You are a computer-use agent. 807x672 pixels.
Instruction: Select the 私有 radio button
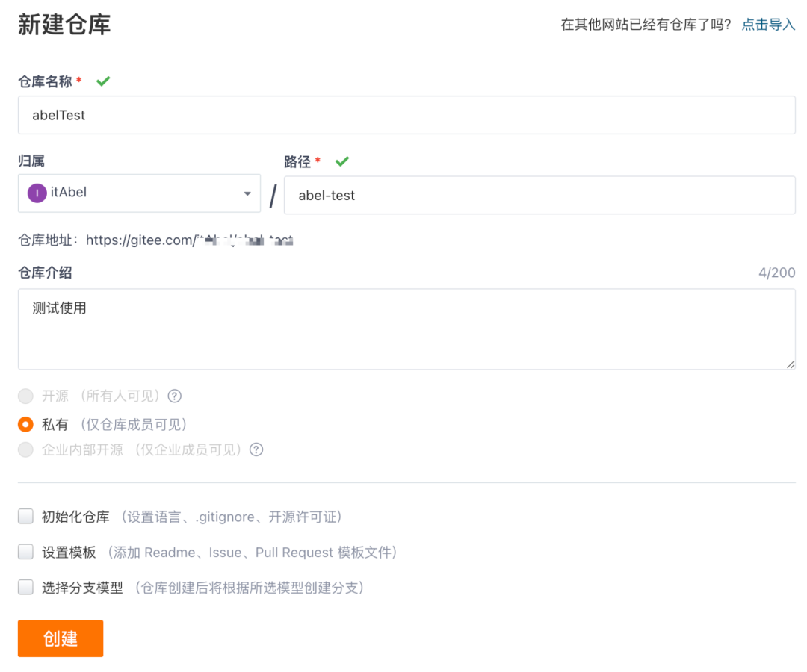(25, 425)
